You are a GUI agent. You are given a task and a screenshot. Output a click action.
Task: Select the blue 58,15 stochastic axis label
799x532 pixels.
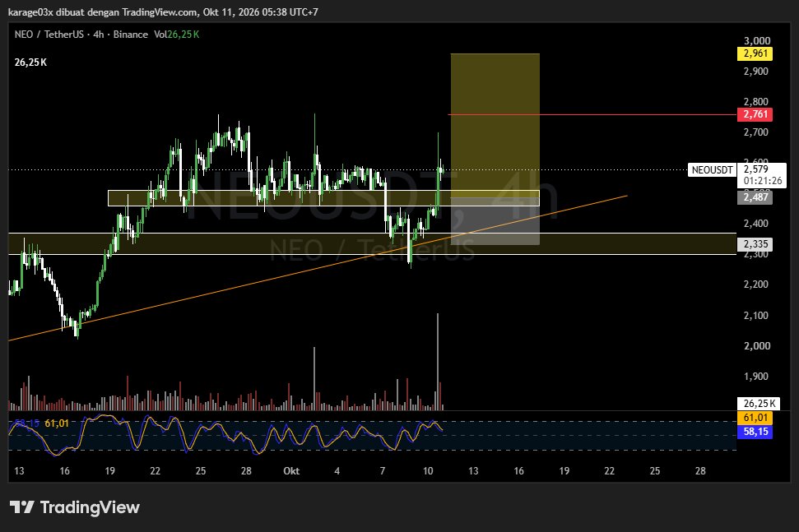[755, 431]
